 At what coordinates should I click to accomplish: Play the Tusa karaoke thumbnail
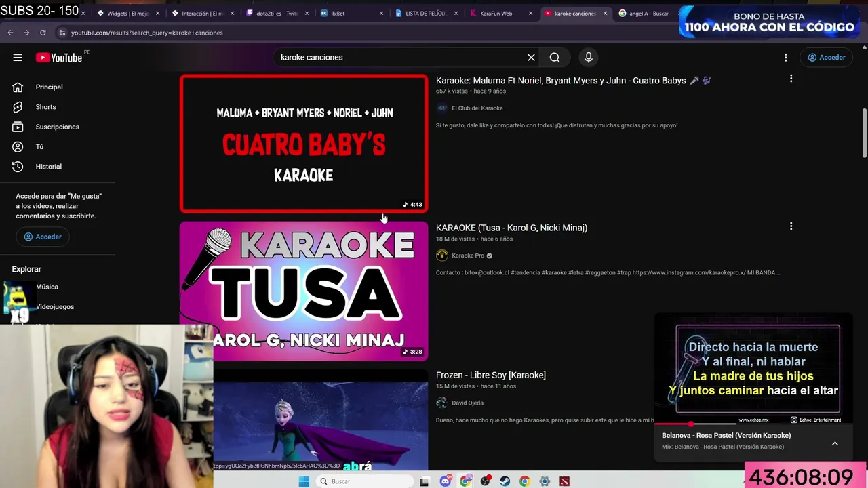tap(304, 291)
